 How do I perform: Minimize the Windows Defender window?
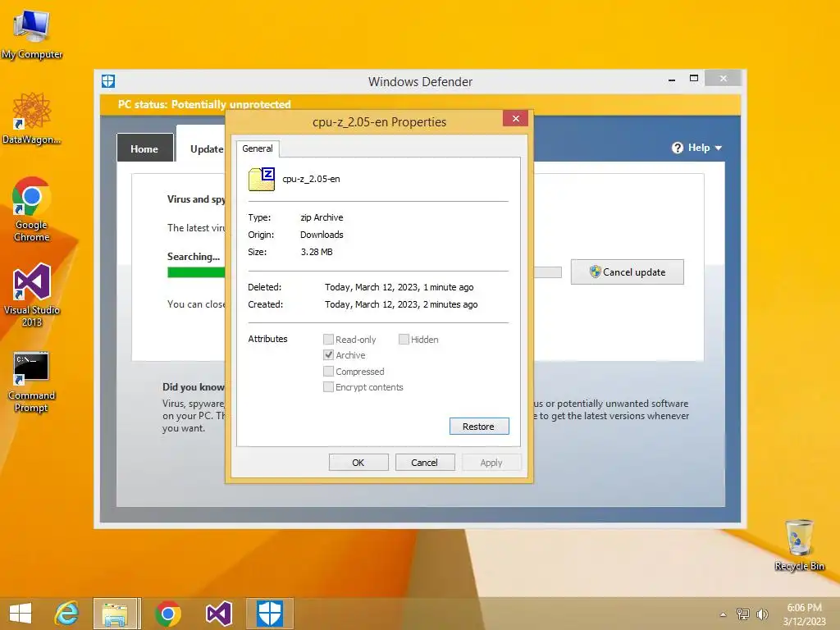[672, 80]
